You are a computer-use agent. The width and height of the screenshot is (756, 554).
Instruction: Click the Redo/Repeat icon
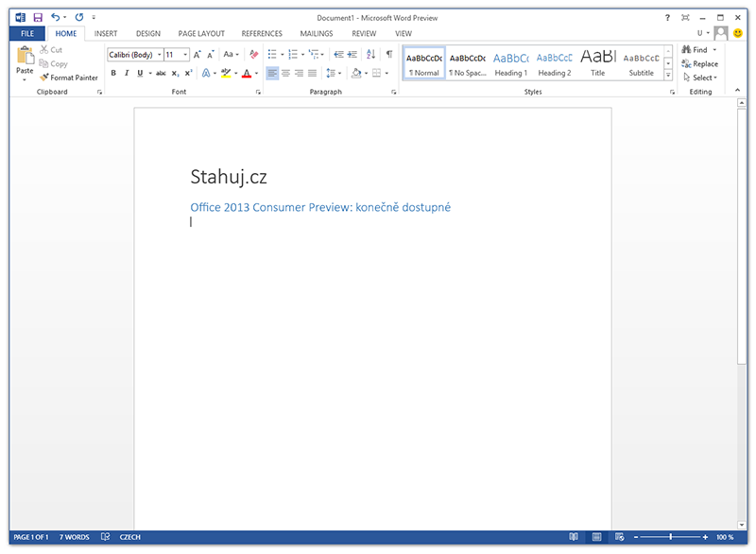pyautogui.click(x=79, y=18)
